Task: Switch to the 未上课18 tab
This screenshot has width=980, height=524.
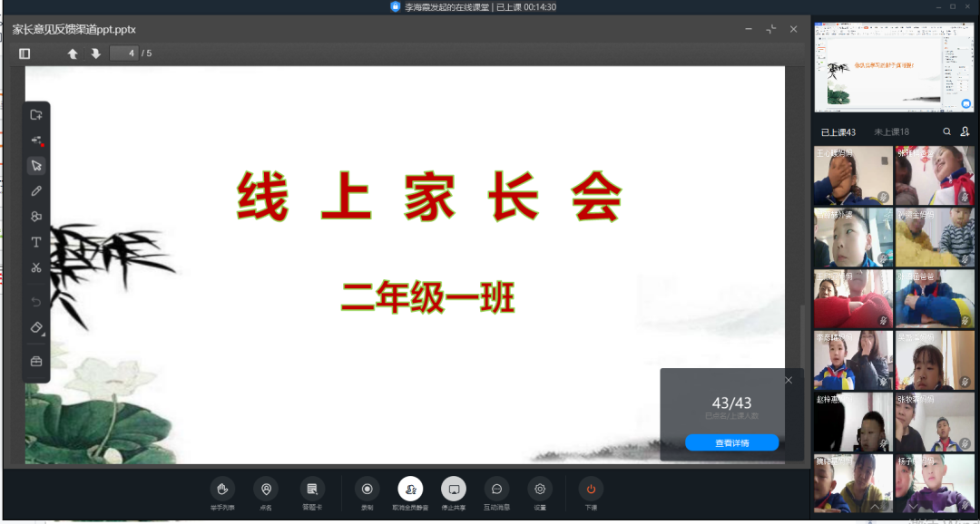Action: point(891,132)
